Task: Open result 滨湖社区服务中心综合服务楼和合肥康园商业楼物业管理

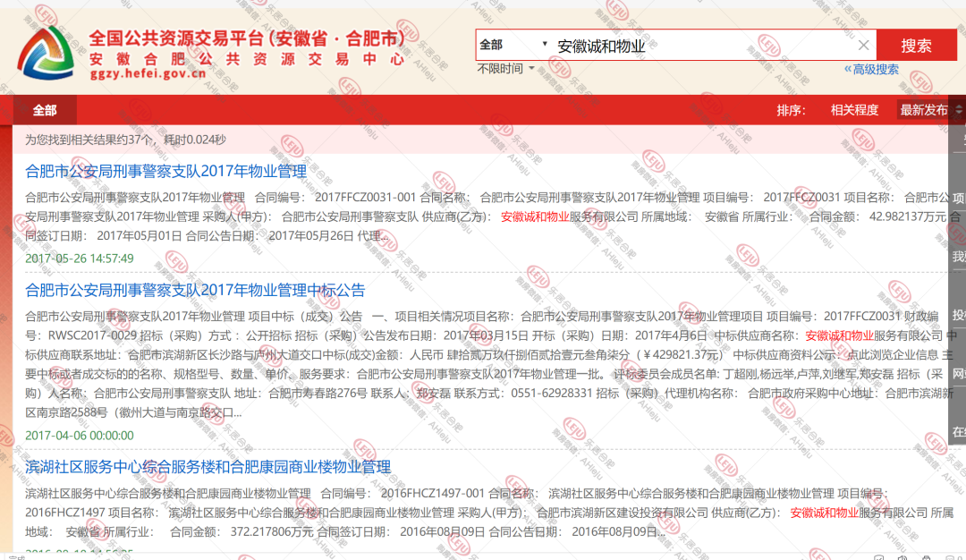Action: tap(208, 467)
